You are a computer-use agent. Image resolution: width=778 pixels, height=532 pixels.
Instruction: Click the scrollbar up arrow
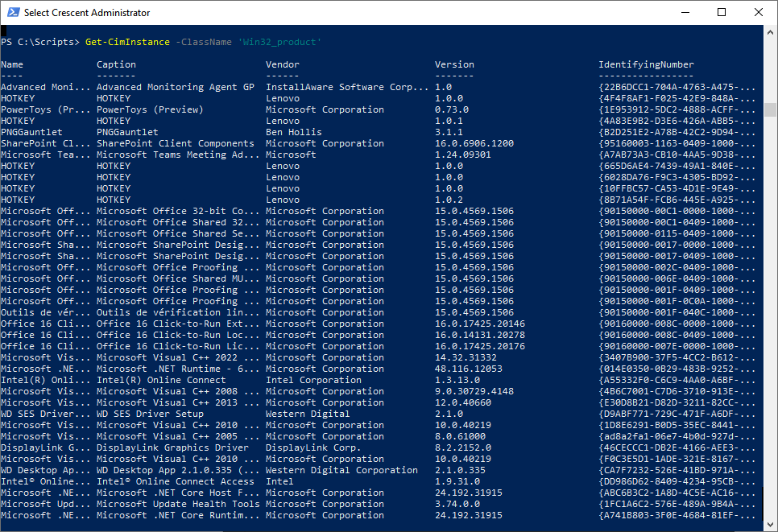pyautogui.click(x=771, y=31)
